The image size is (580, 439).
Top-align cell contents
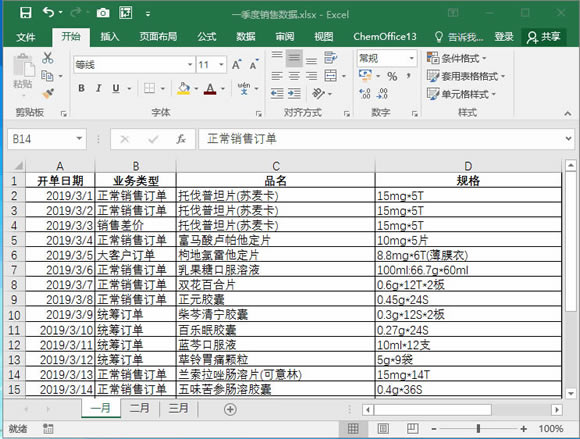coord(277,56)
